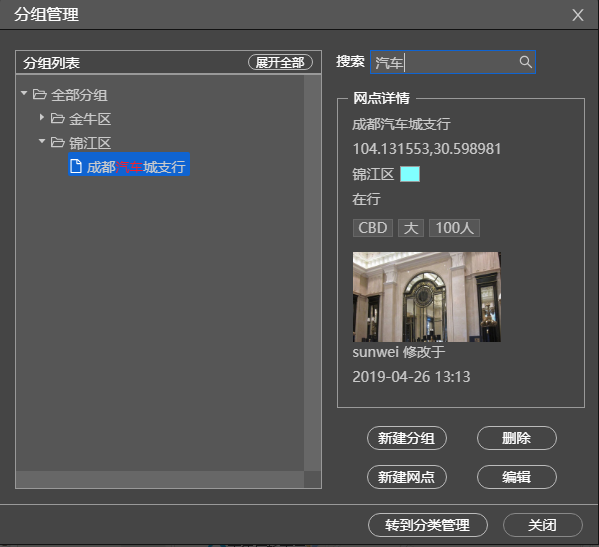Click the 新建分组 button
Viewport: 599px width, 547px height.
tap(407, 438)
